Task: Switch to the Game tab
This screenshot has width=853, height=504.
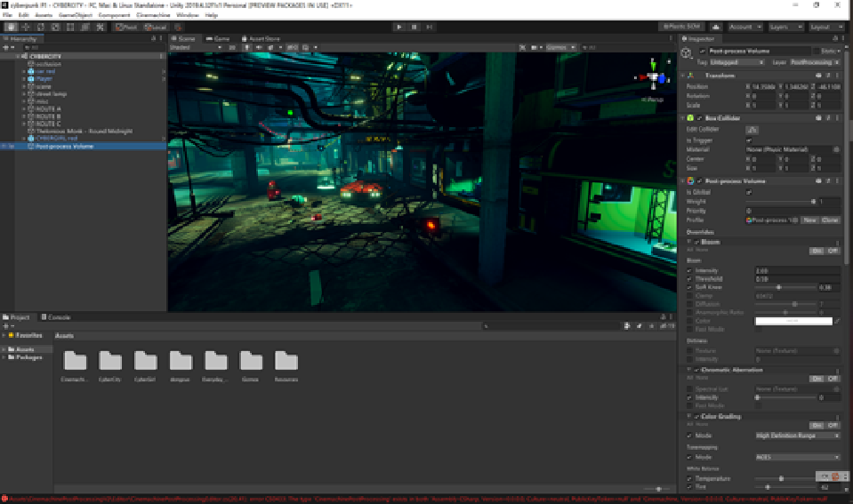Action: (x=219, y=39)
